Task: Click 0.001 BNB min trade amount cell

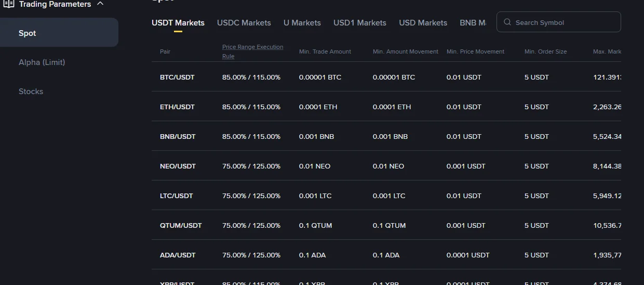Action: 316,136
